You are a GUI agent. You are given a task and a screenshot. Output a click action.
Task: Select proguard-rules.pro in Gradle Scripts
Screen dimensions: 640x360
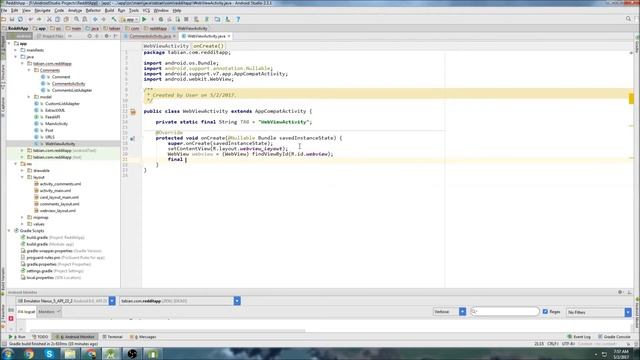click(43, 258)
